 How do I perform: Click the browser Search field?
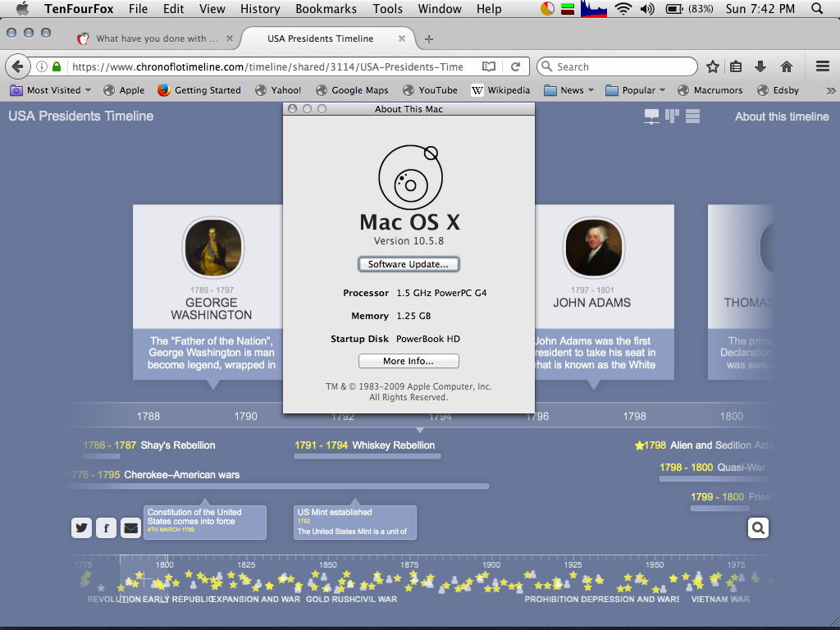(617, 66)
